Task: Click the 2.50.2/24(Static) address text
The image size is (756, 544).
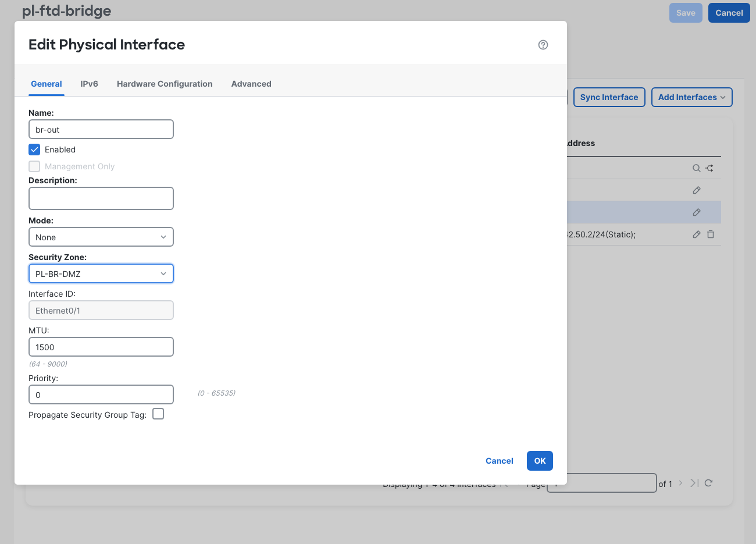Action: tap(601, 234)
